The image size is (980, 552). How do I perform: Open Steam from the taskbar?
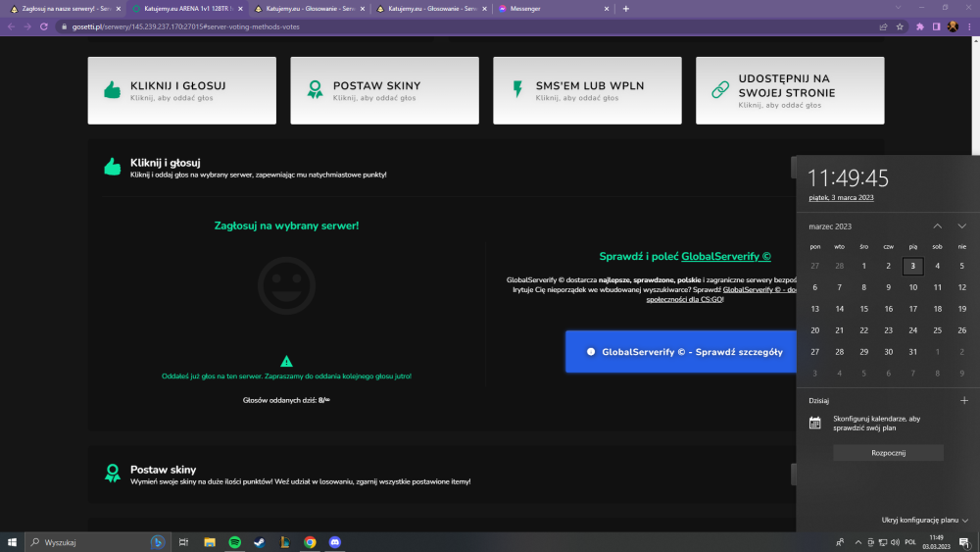260,542
